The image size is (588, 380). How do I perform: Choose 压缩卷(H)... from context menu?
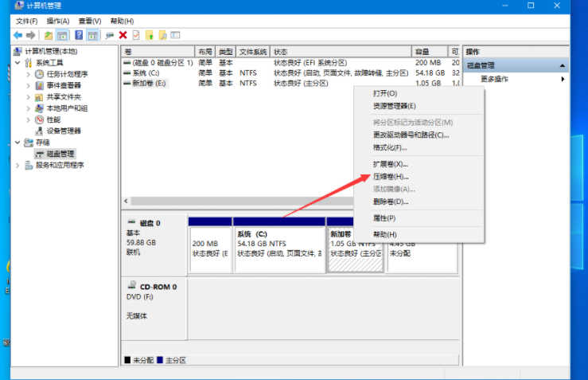(x=390, y=176)
